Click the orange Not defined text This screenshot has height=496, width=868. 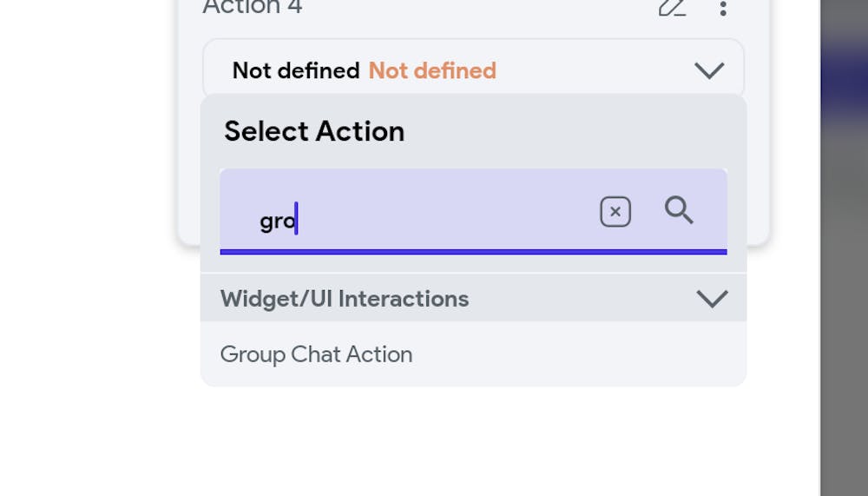[432, 71]
